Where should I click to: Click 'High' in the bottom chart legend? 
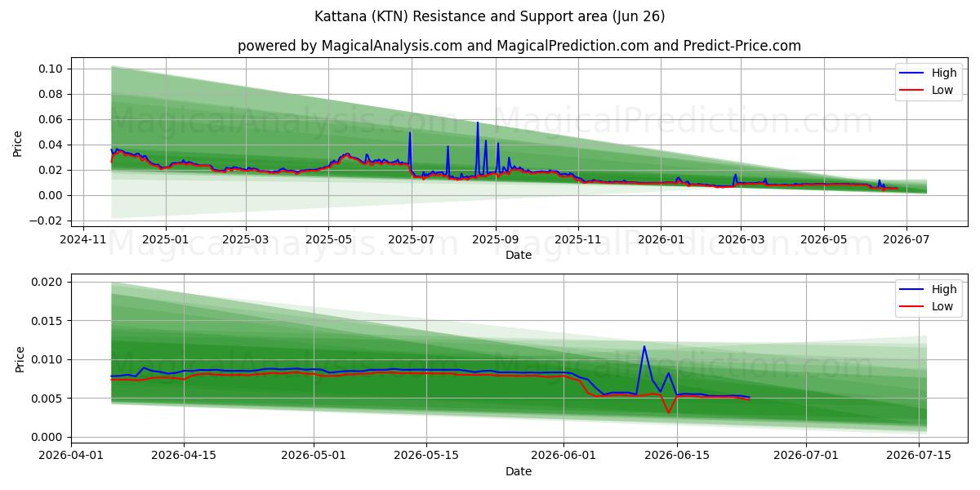click(x=944, y=289)
